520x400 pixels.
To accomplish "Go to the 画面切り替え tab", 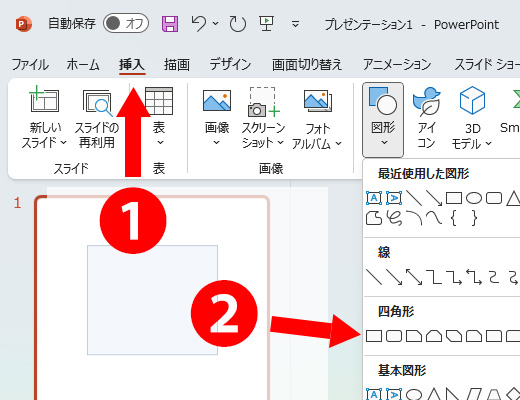I will click(307, 64).
